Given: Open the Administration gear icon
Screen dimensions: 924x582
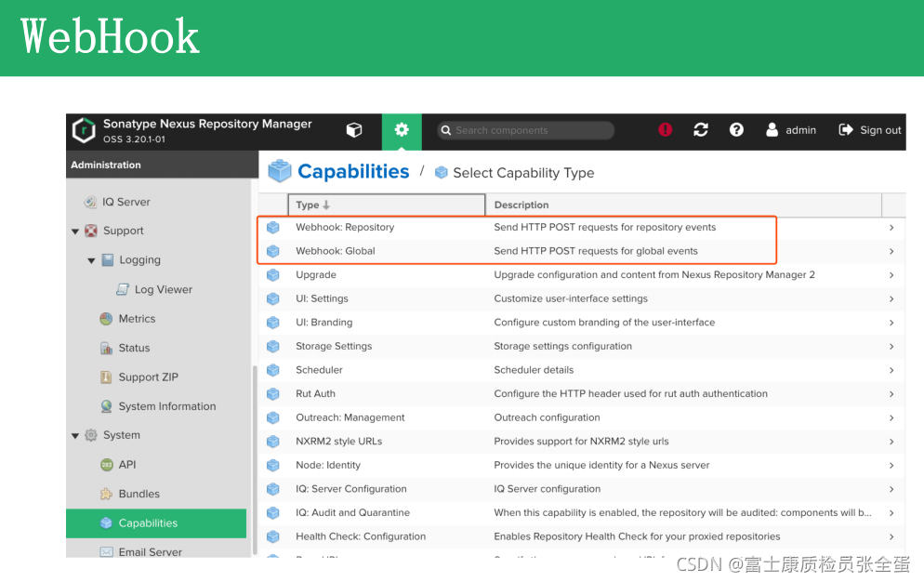Looking at the screenshot, I should [402, 130].
